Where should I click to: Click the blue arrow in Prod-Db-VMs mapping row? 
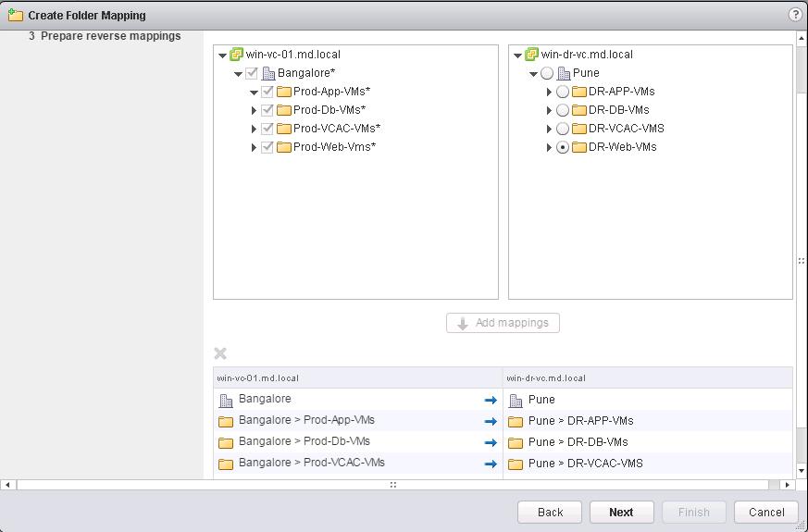(491, 442)
